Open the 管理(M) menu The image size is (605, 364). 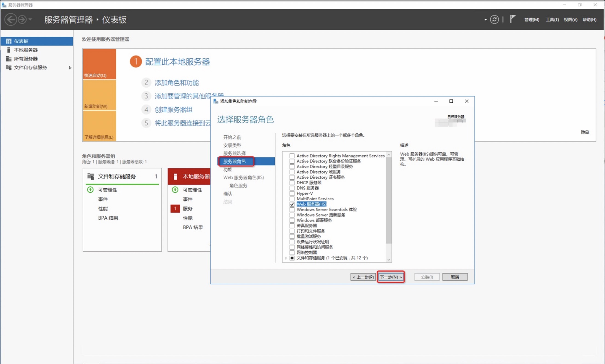(x=532, y=20)
